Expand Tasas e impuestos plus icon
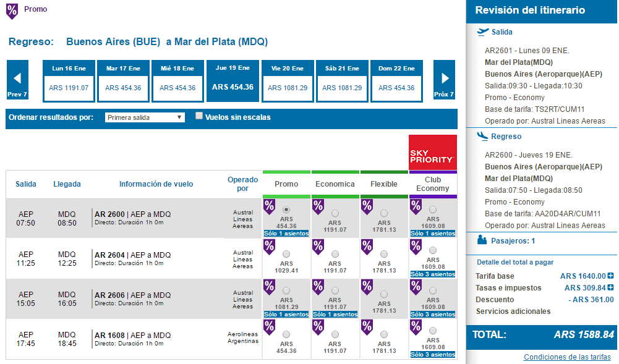Viewport: 619px width, 364px height. coord(610,287)
